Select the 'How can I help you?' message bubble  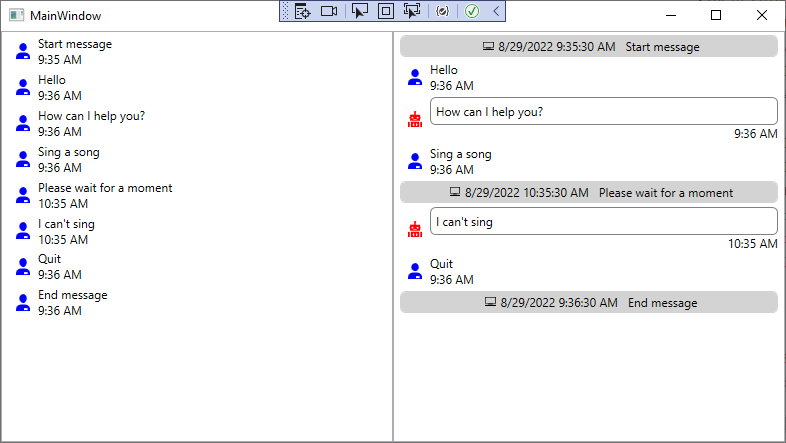click(x=604, y=111)
